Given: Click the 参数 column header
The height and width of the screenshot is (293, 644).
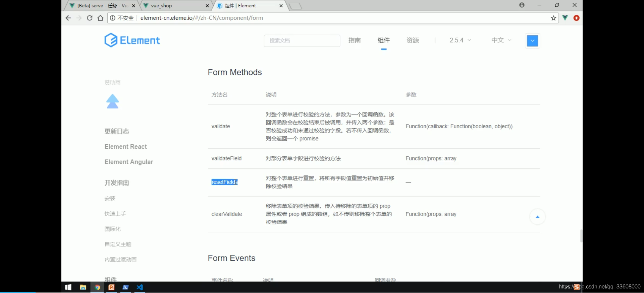Looking at the screenshot, I should tap(411, 95).
